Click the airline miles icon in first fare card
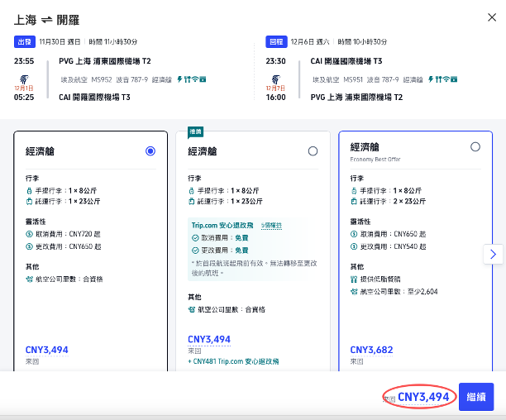Viewport: 506px width, 420px height. 30,279
